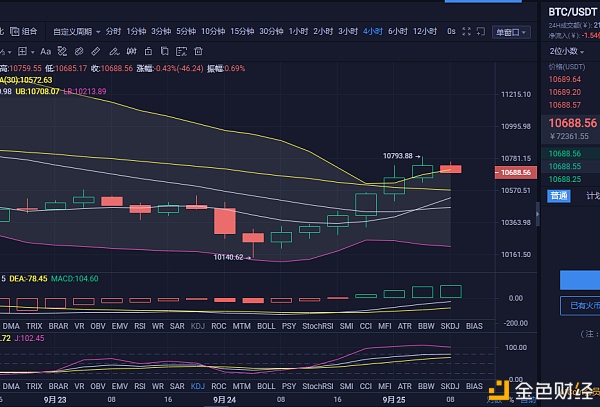Click the 9月24 date label on time axis
The image size is (600, 407).
[225, 400]
